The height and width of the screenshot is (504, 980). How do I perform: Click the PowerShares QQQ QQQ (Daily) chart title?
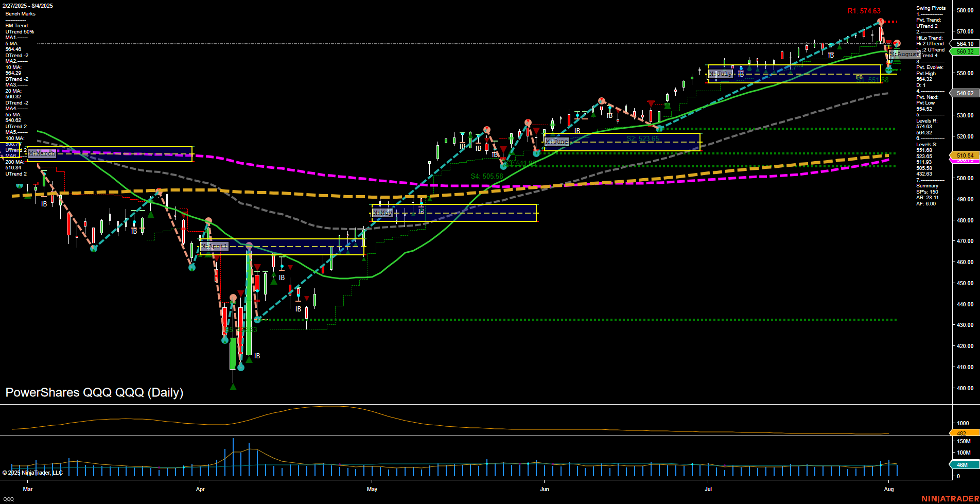pyautogui.click(x=94, y=392)
